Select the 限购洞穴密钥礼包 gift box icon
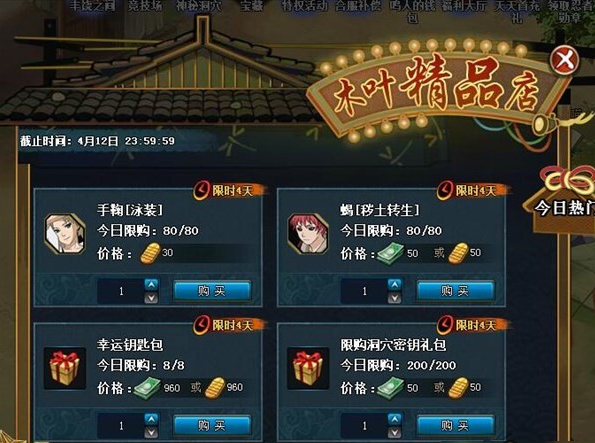The width and height of the screenshot is (595, 443). (308, 368)
